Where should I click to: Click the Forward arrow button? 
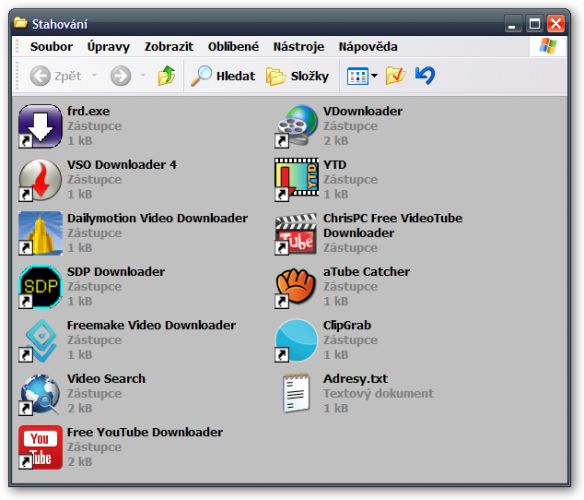[x=121, y=76]
